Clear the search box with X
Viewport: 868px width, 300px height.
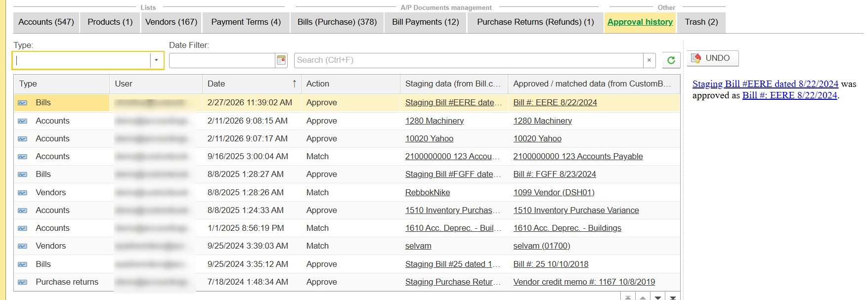pyautogui.click(x=649, y=60)
